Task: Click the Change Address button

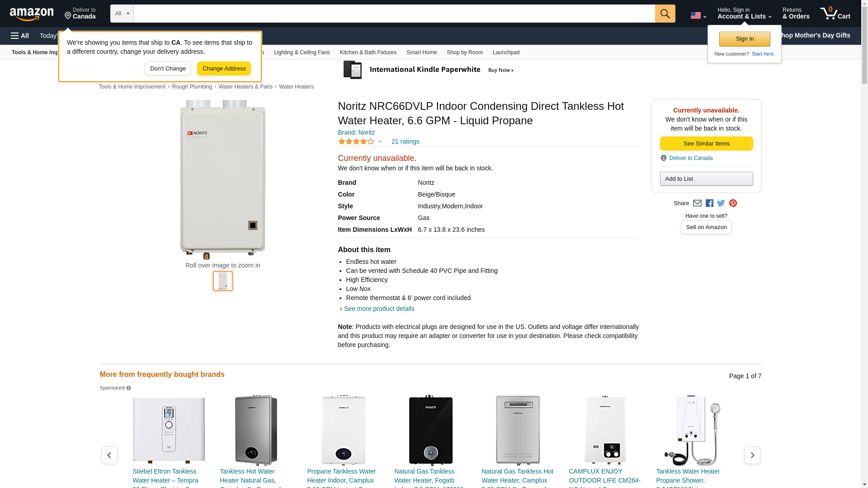Action: [x=224, y=69]
